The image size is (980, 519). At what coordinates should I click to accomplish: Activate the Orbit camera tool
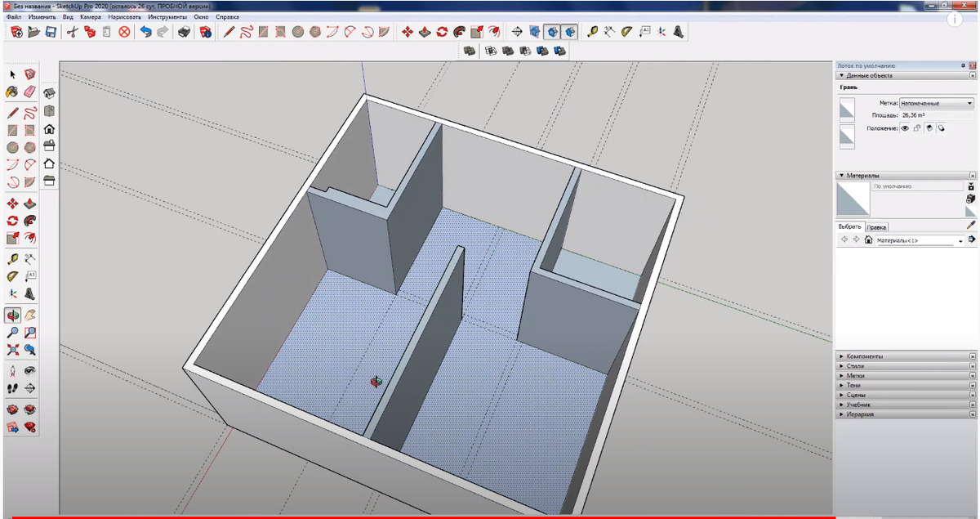tap(13, 315)
